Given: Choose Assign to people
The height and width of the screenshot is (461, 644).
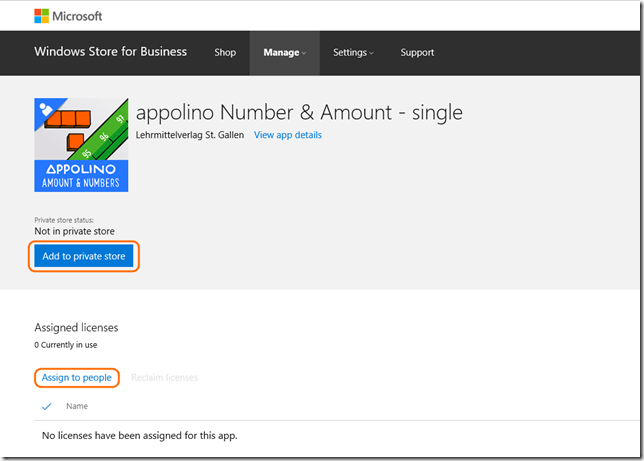Looking at the screenshot, I should [77, 378].
